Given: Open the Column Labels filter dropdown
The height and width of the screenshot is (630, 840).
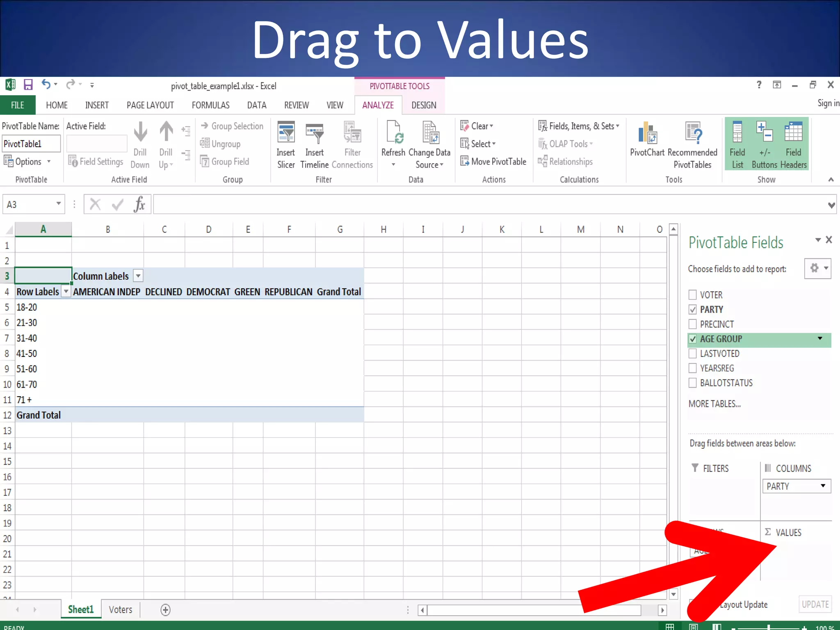Looking at the screenshot, I should (139, 276).
